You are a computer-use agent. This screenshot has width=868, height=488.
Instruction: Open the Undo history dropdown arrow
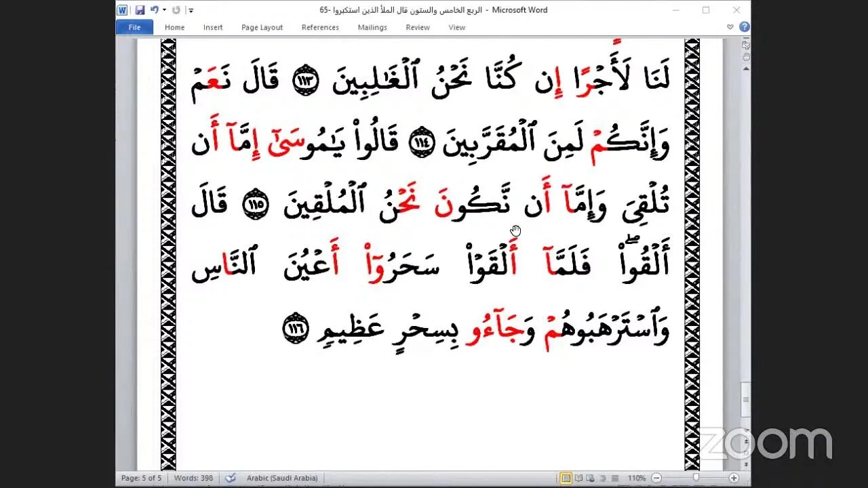[164, 10]
